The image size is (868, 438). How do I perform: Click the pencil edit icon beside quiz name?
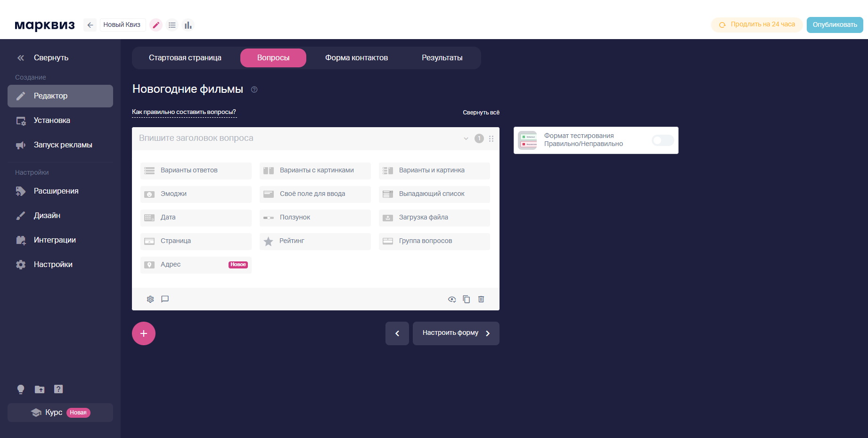(x=156, y=25)
